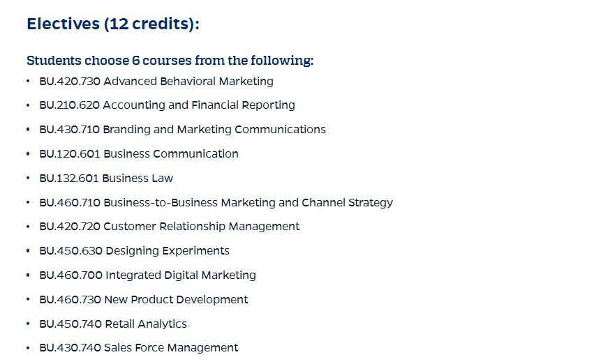Select the Customer Relationship Management course
This screenshot has height=364, width=594.
tap(201, 227)
